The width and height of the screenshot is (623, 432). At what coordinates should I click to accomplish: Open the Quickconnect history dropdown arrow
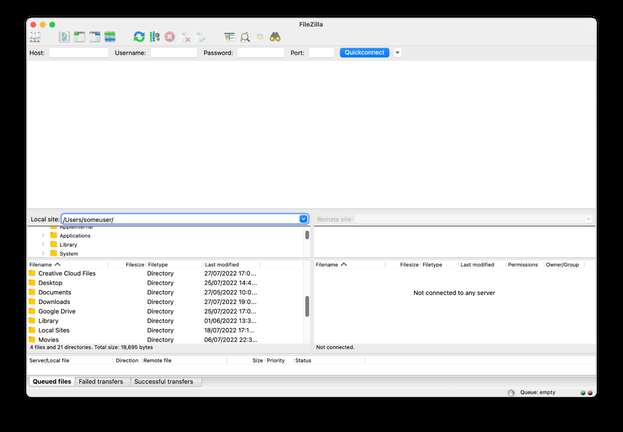[x=397, y=52]
